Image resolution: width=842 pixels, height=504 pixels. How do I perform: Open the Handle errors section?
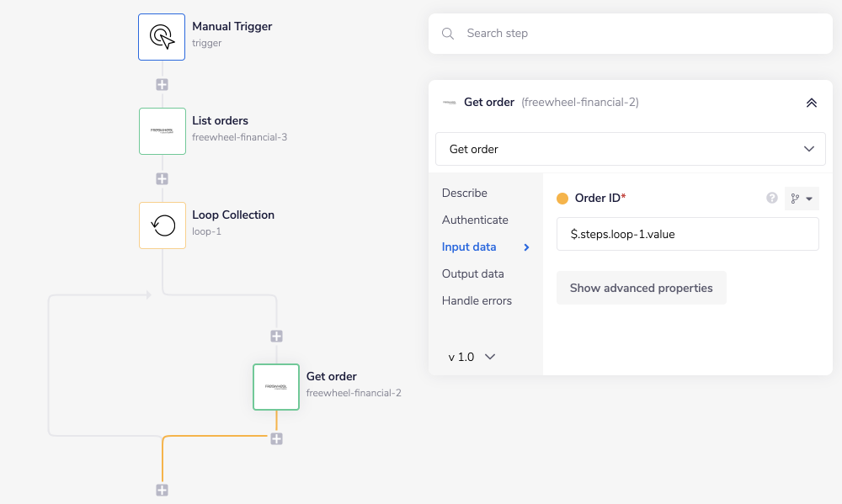(x=475, y=300)
